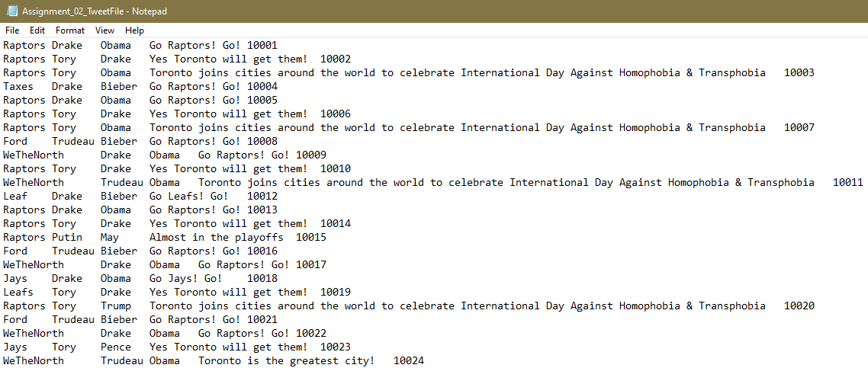Click the tweet ID 10023
The height and width of the screenshot is (368, 868).
click(336, 347)
